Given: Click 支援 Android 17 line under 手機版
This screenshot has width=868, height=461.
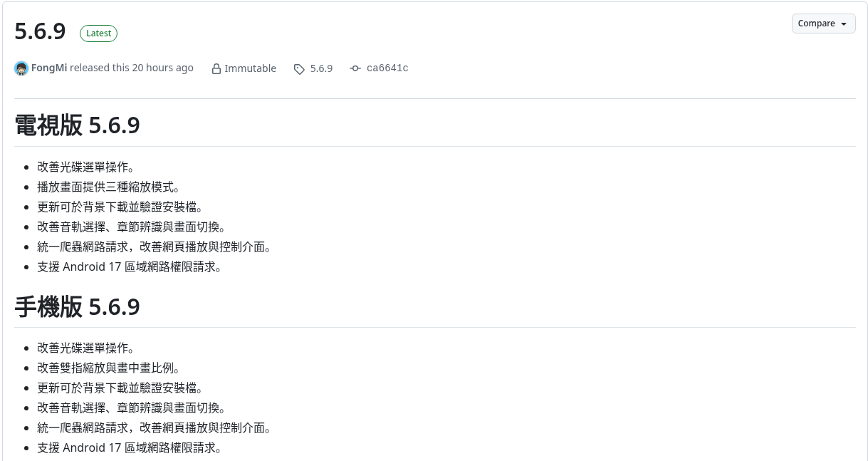Looking at the screenshot, I should (130, 447).
